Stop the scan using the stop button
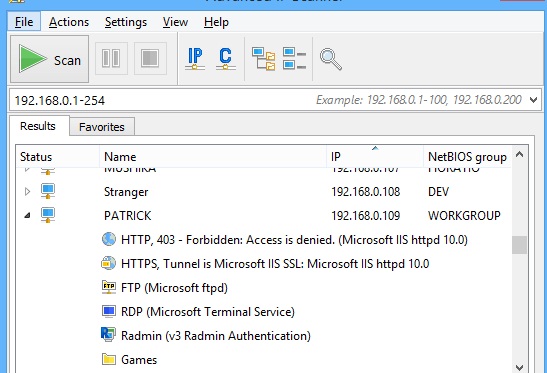This screenshot has width=547, height=373. tap(150, 58)
